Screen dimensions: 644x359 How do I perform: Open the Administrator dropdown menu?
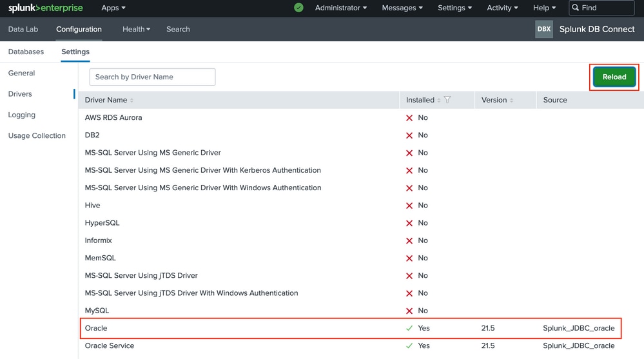[341, 8]
